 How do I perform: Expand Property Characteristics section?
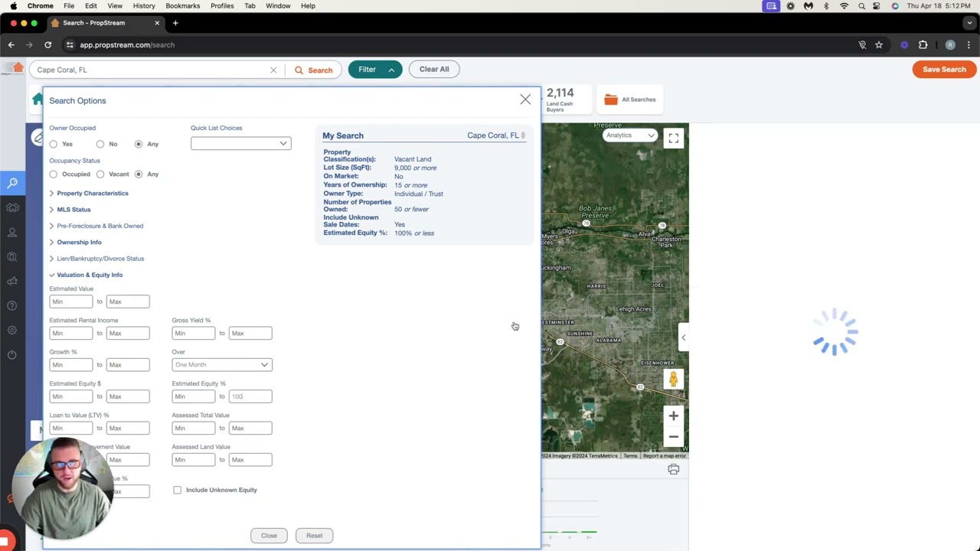89,194
